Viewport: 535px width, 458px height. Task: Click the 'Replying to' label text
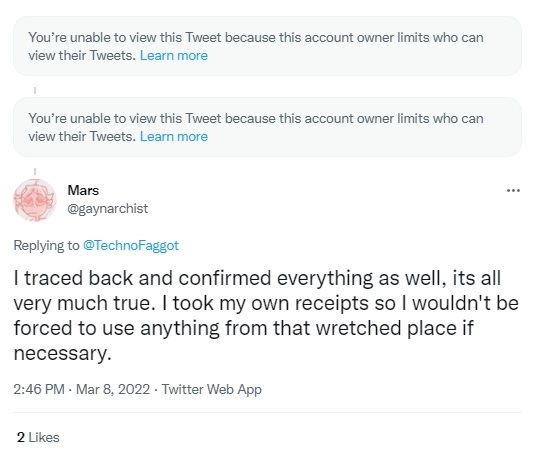pos(46,245)
